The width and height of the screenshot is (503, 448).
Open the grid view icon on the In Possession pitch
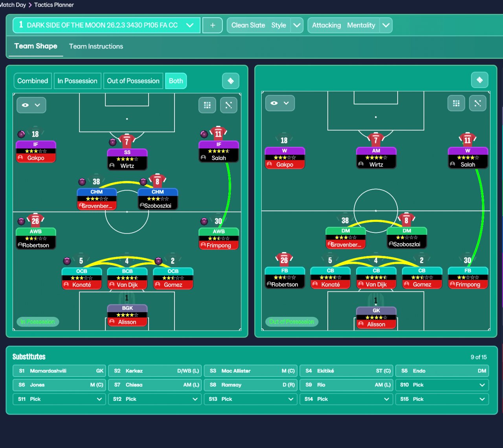pos(207,105)
